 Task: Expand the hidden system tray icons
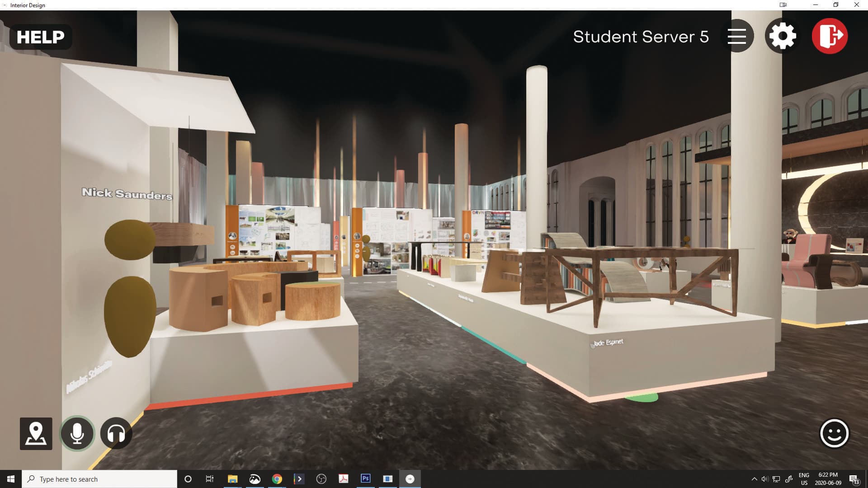pyautogui.click(x=754, y=479)
